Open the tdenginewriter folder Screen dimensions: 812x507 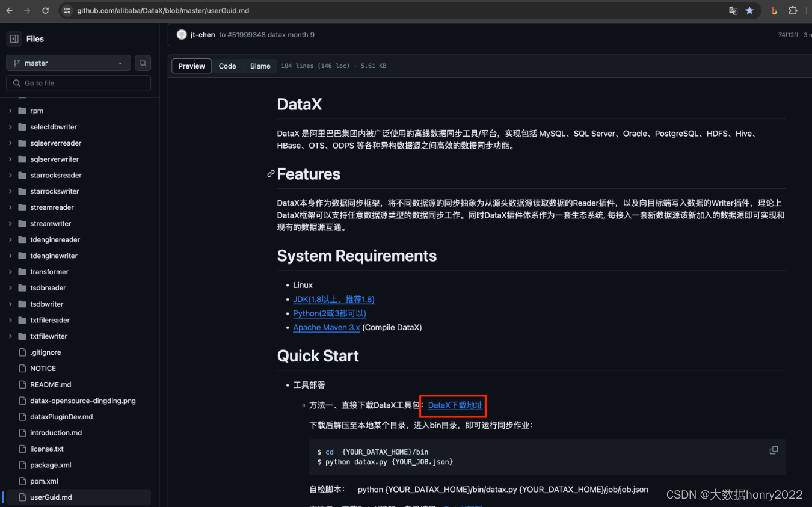point(54,256)
